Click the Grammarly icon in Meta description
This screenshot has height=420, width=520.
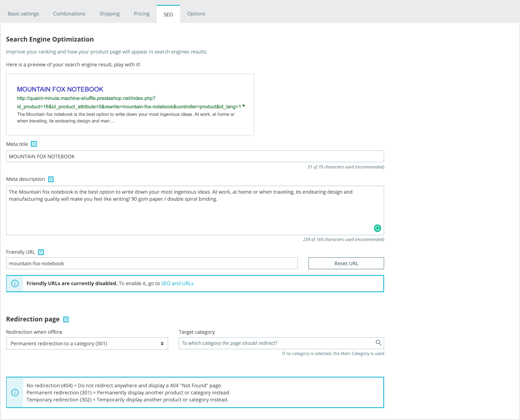(377, 228)
